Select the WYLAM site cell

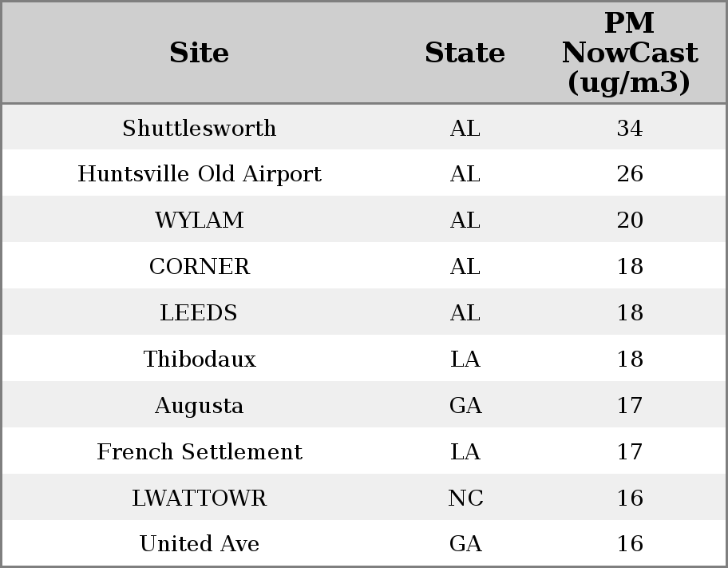(199, 220)
